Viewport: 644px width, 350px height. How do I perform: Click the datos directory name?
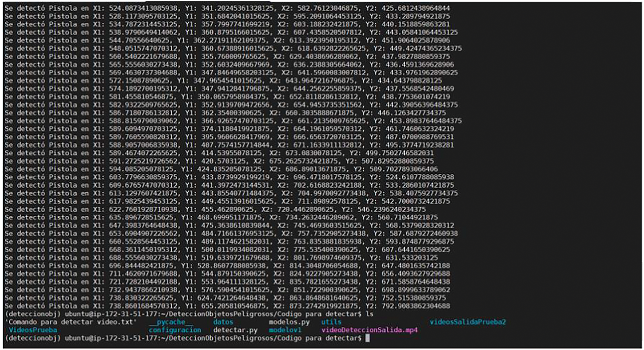(223, 322)
